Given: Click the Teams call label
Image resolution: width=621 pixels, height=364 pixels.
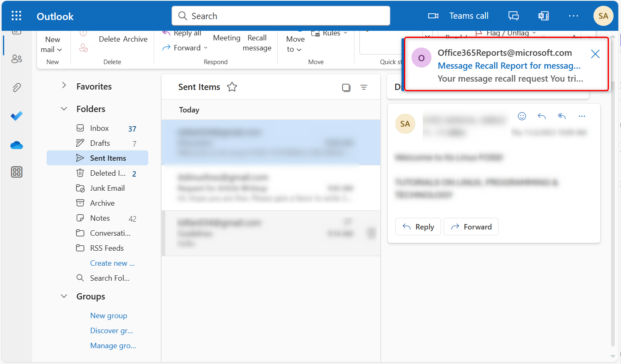Looking at the screenshot, I should point(469,16).
